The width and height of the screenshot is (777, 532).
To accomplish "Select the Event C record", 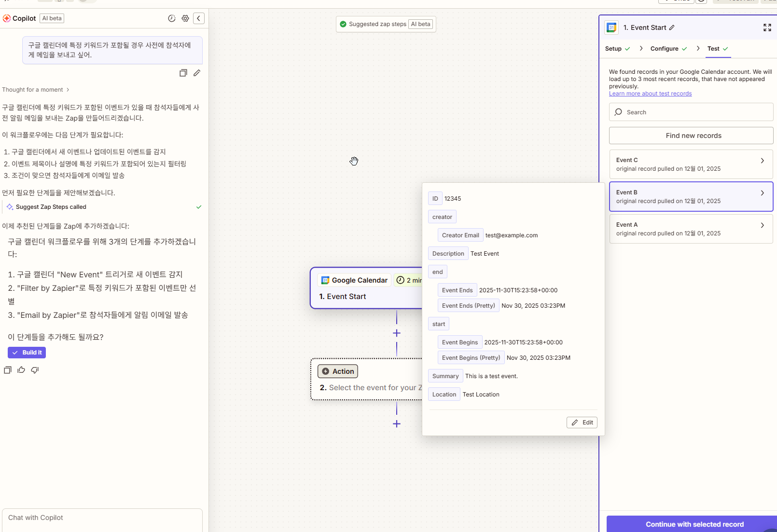I will (691, 164).
